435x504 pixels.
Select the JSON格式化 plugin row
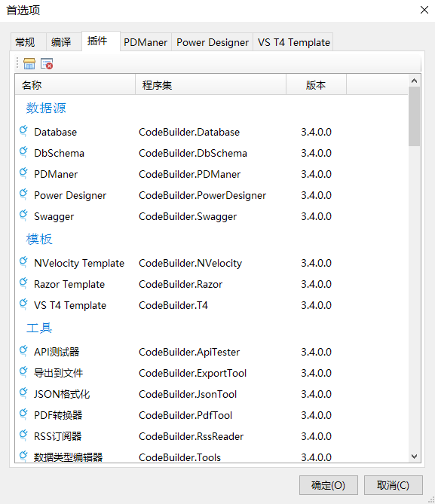(x=211, y=394)
